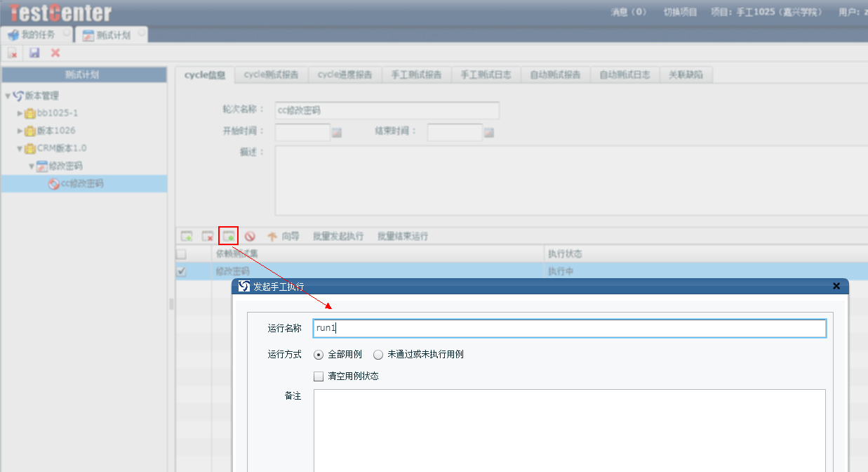Viewport: 868px width, 472px height.
Task: Switch to the cycle测试报告 tab
Action: (x=271, y=75)
